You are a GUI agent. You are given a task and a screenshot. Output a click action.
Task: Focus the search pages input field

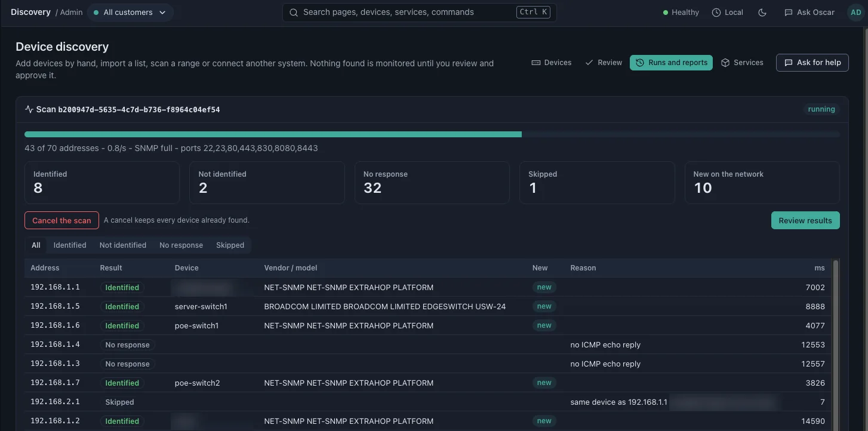pos(419,12)
